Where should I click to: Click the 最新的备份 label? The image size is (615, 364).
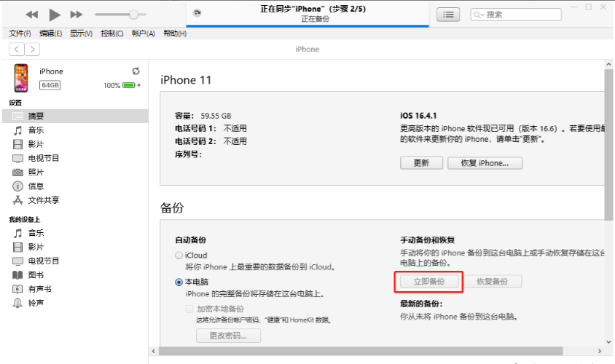pyautogui.click(x=421, y=304)
